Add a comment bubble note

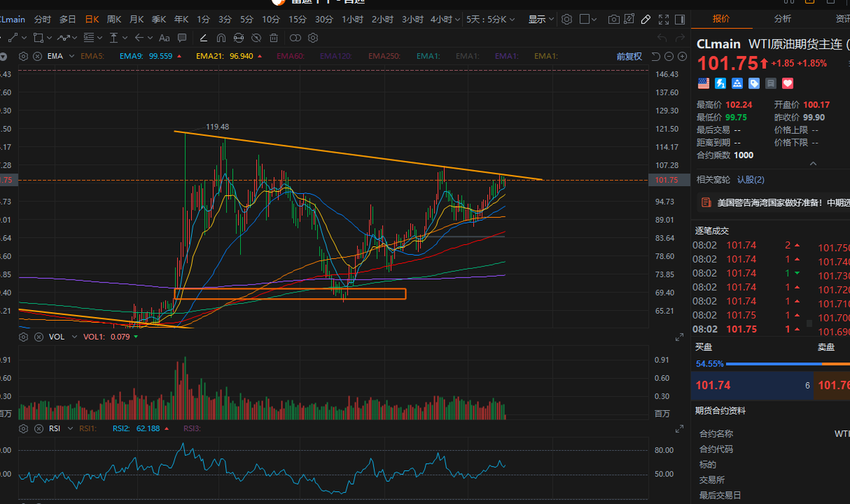pyautogui.click(x=182, y=38)
